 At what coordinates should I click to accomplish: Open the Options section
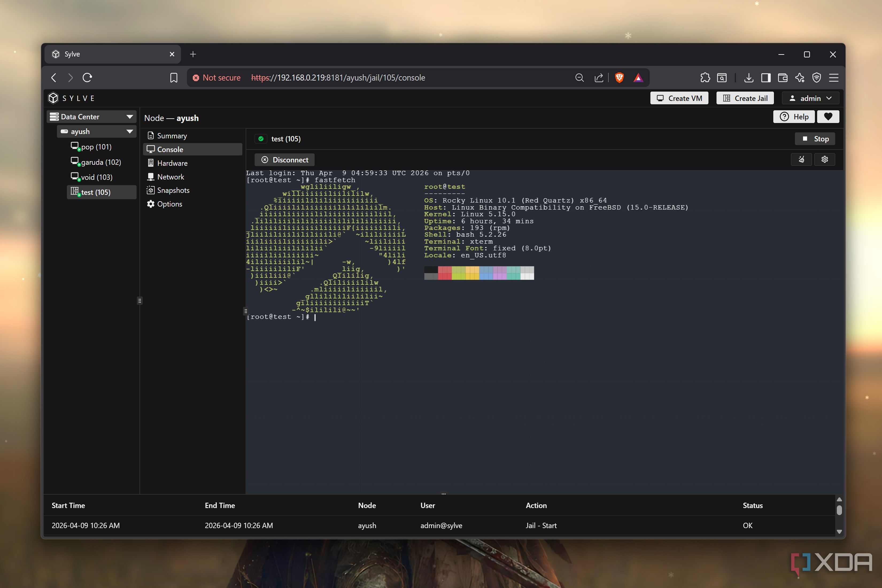192,204
